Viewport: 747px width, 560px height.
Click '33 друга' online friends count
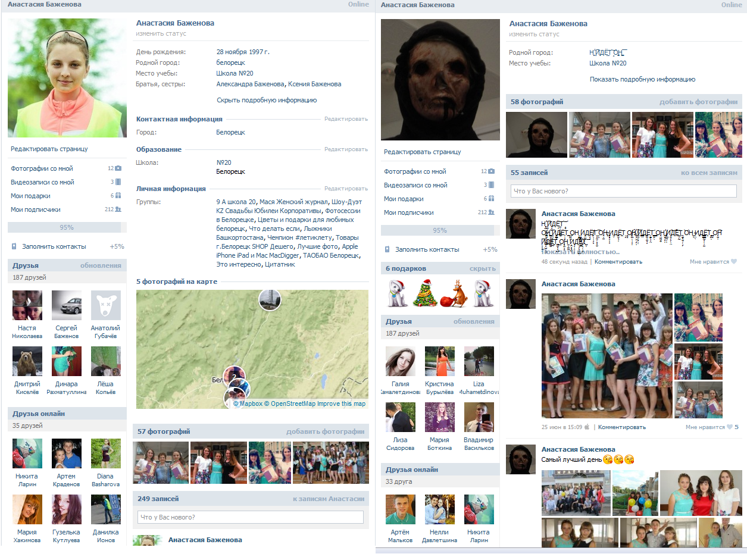pos(399,481)
